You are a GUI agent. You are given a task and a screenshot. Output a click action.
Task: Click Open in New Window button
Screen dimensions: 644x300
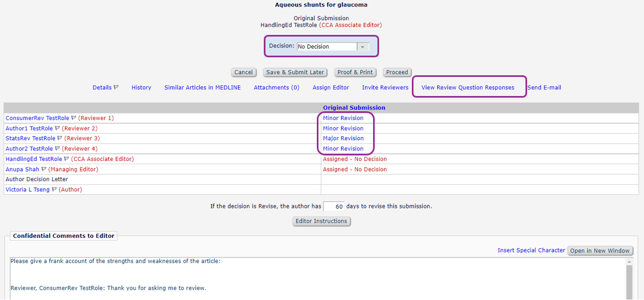coord(600,251)
